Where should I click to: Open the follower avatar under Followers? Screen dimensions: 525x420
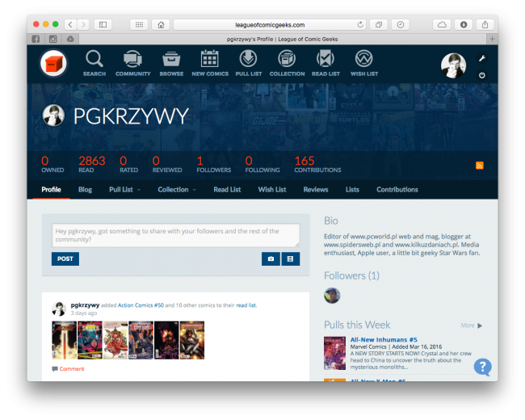click(332, 296)
